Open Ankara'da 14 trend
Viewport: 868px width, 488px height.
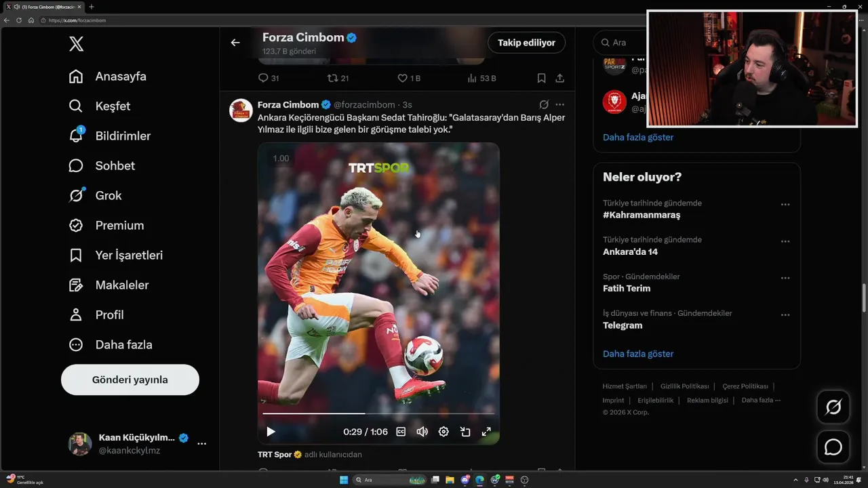point(630,252)
